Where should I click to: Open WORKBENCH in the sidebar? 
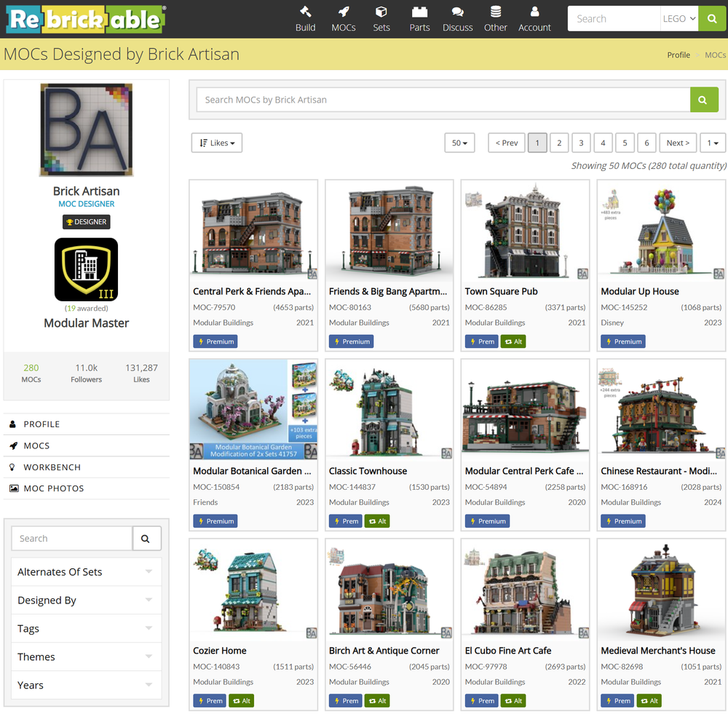[87, 467]
